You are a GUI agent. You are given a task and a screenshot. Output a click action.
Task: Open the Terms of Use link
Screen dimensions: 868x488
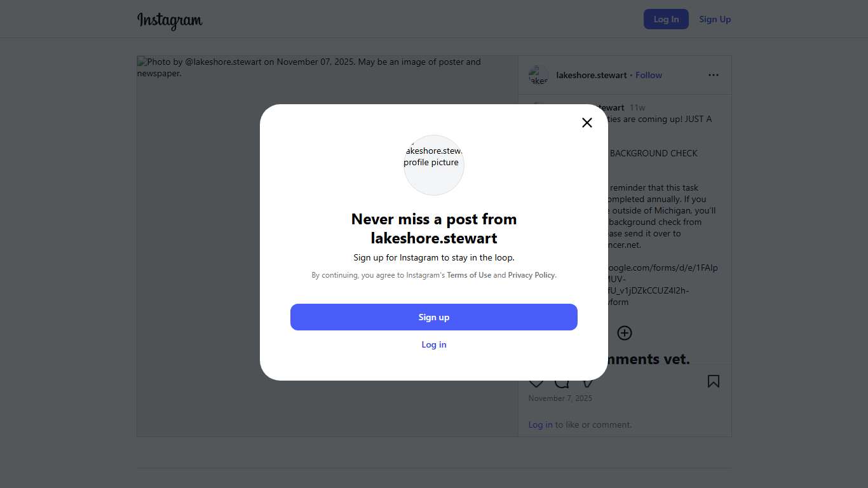[x=469, y=275]
